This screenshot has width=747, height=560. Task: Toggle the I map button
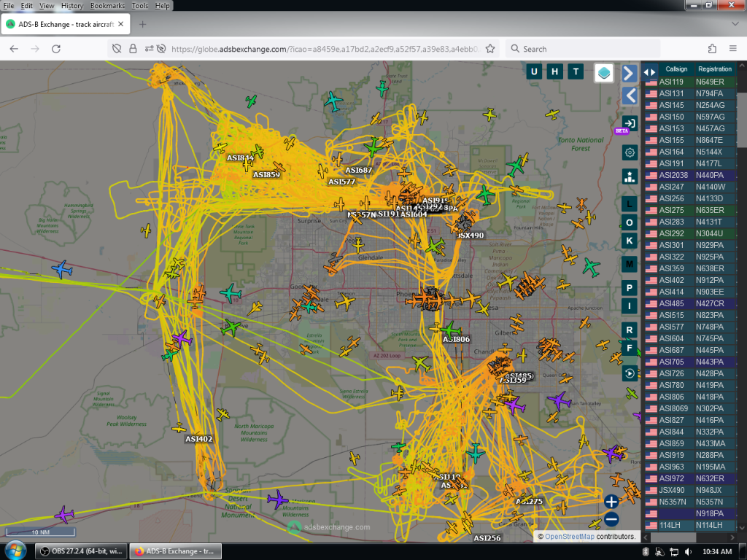coord(630,306)
